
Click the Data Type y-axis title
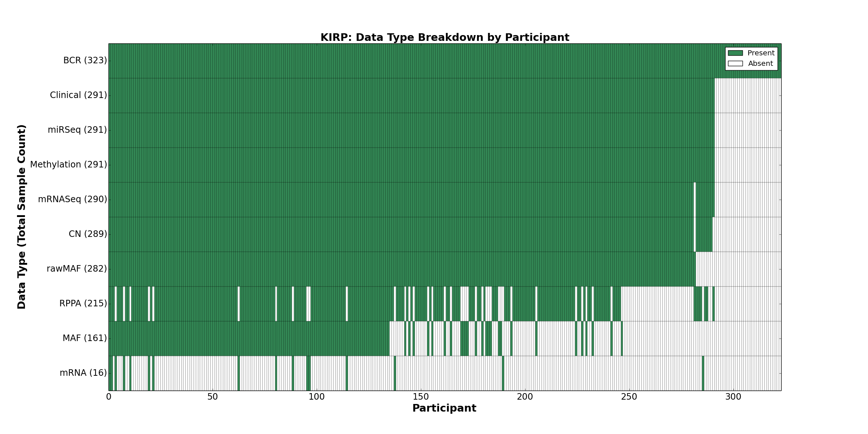(x=22, y=217)
